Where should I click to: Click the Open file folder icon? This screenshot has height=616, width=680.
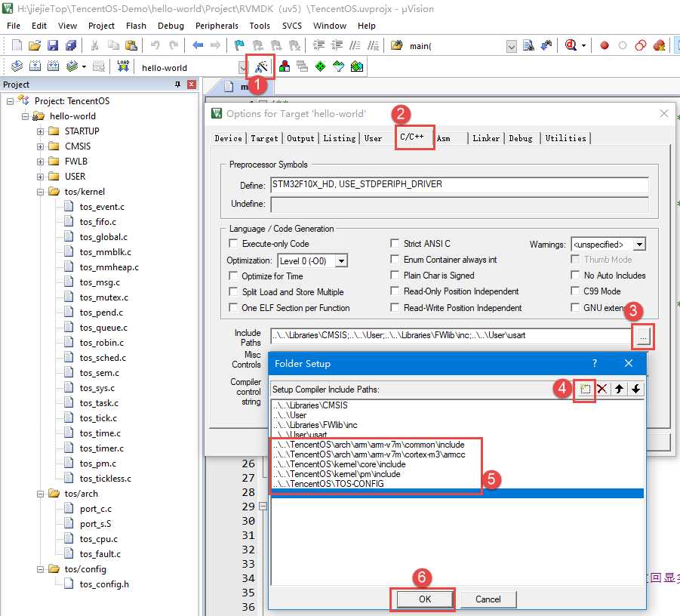tap(35, 45)
